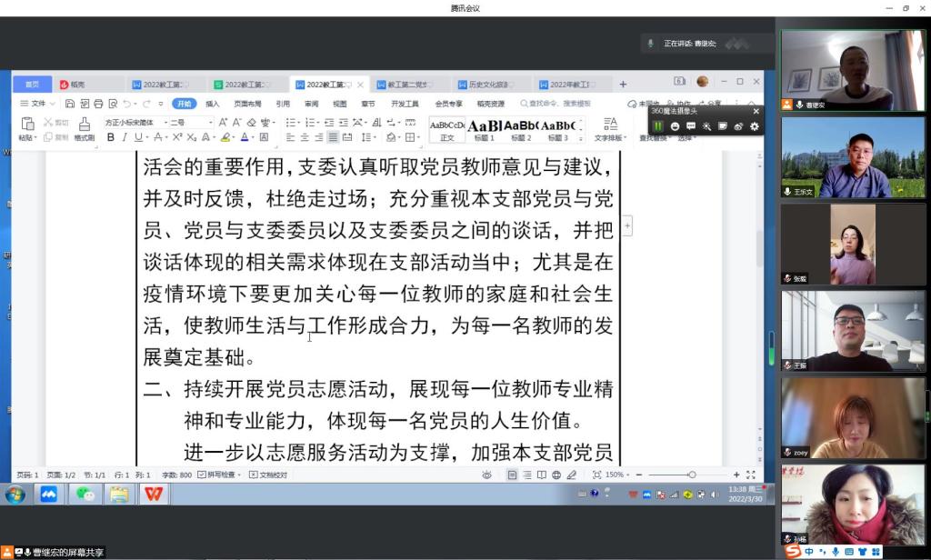This screenshot has width=931, height=560.
Task: Pause the 360 magic camera
Action: pyautogui.click(x=658, y=126)
